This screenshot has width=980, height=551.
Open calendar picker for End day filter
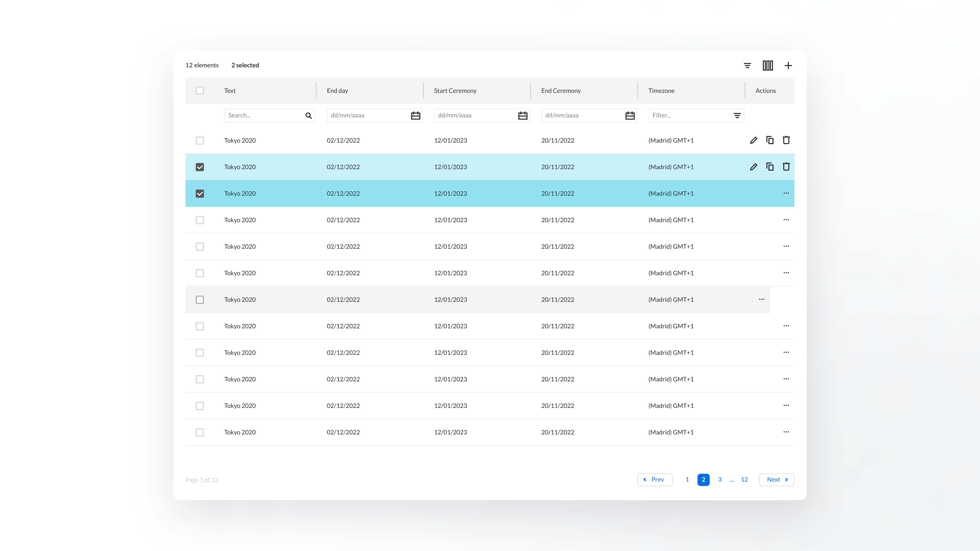[x=415, y=116]
